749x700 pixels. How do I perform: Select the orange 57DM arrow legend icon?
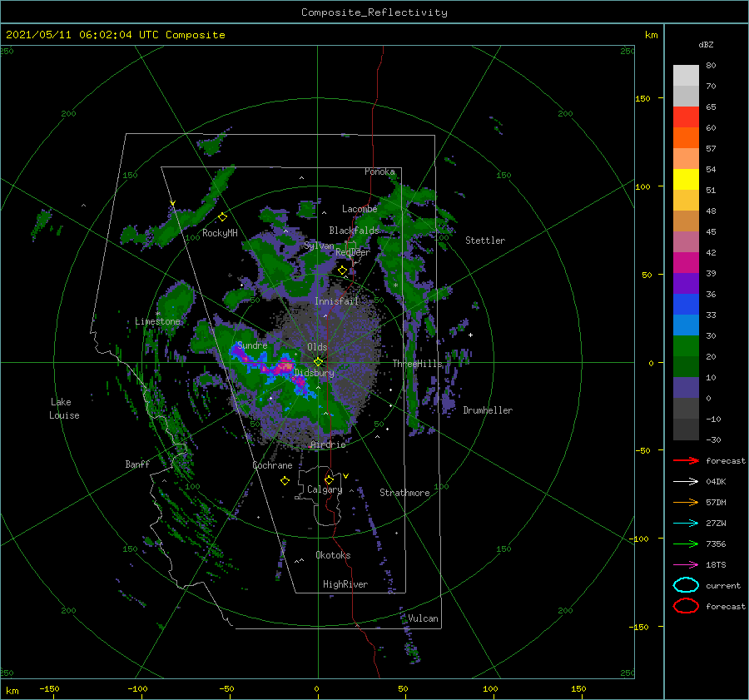point(686,502)
